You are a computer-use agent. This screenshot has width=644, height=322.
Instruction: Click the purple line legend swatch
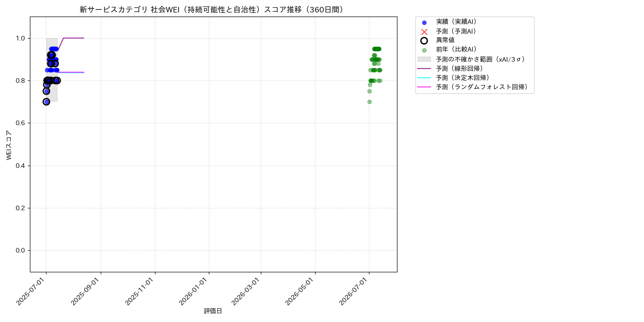click(x=424, y=68)
